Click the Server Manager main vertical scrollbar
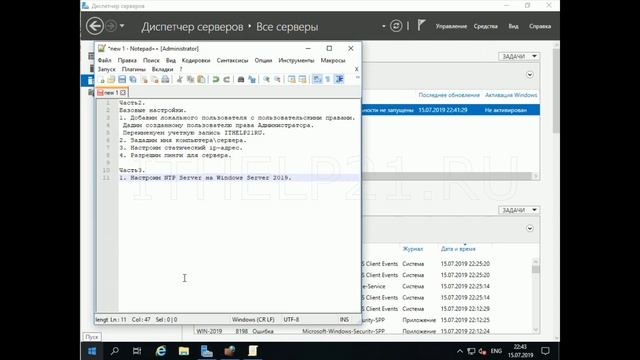This screenshot has width=640, height=360. [556, 192]
